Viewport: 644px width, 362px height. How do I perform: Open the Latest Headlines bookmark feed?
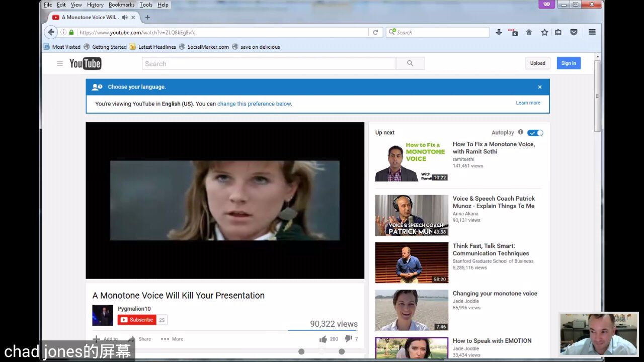pyautogui.click(x=153, y=47)
